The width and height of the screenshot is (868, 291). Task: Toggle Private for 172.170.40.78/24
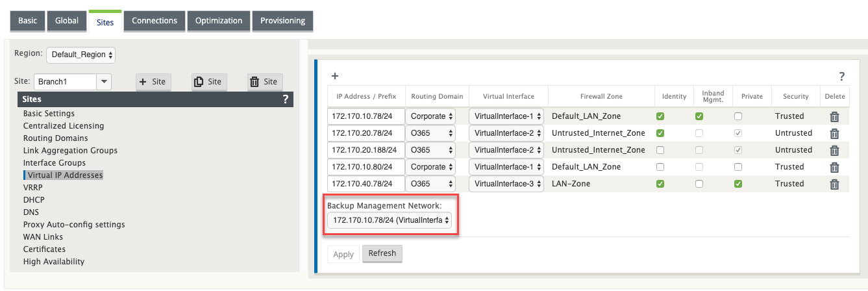738,184
